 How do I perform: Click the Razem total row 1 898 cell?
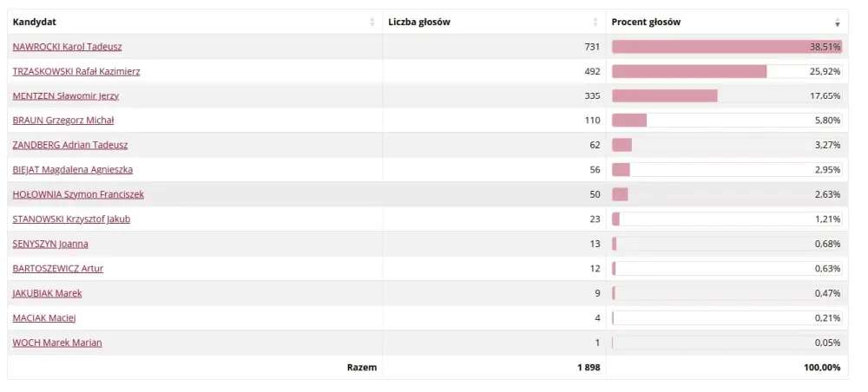589,367
